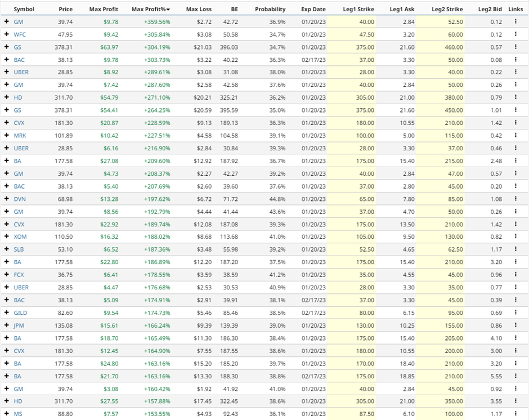Open links menu for SLB row
Viewport: 529px width, 420px height.
pyautogui.click(x=515, y=249)
